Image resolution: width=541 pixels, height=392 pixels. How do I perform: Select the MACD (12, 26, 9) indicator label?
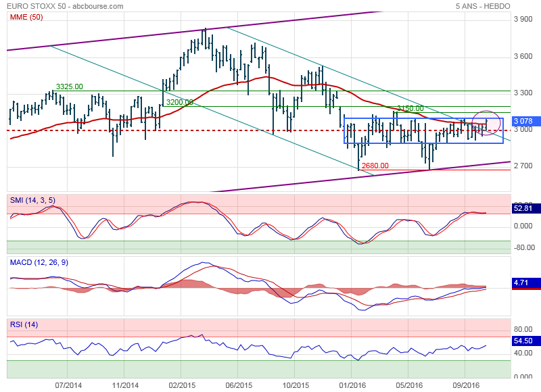[x=39, y=262]
